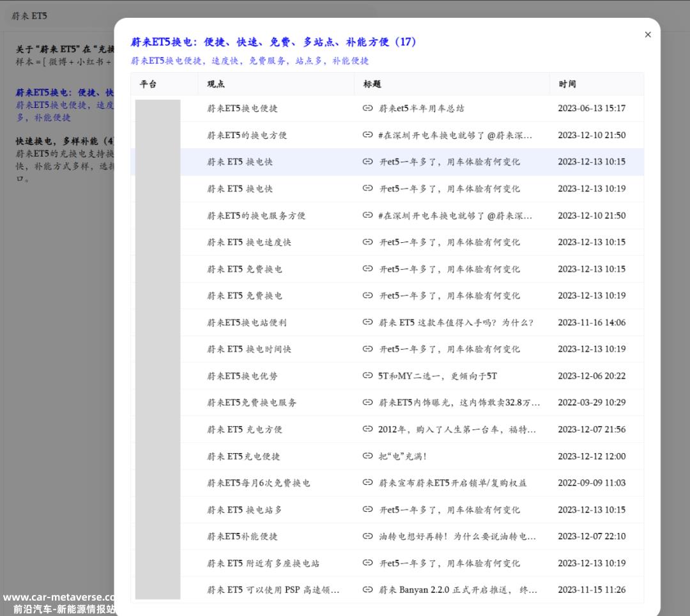Click the viewpoint cell 蔚来ET5每月6次免费换电
Screen dimensions: 690x616
tap(258, 483)
